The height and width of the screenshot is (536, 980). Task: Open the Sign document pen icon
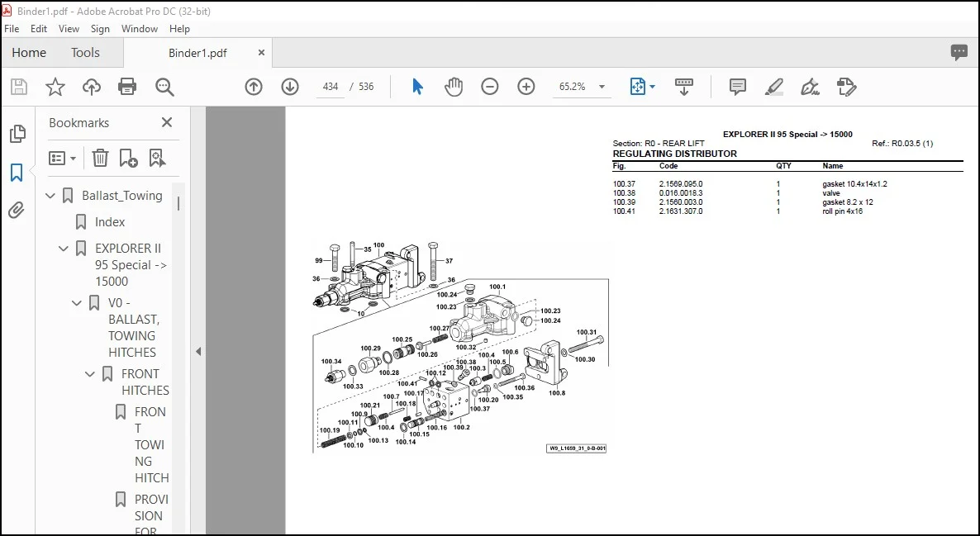[811, 87]
